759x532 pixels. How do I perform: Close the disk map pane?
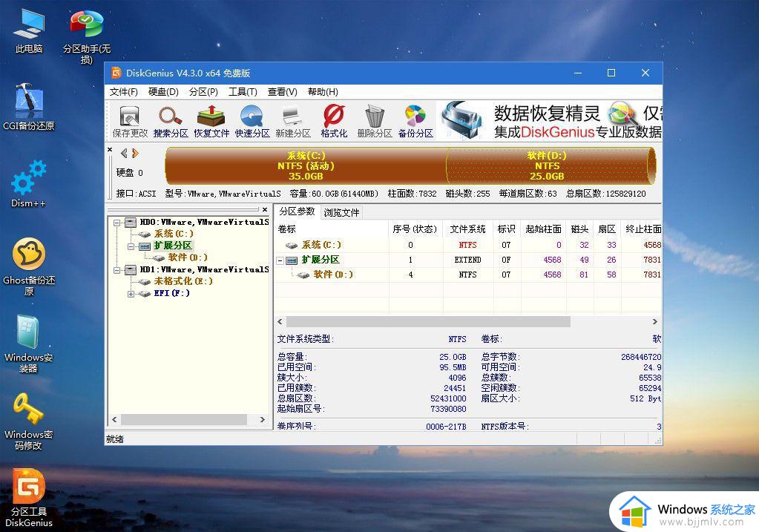click(x=110, y=150)
